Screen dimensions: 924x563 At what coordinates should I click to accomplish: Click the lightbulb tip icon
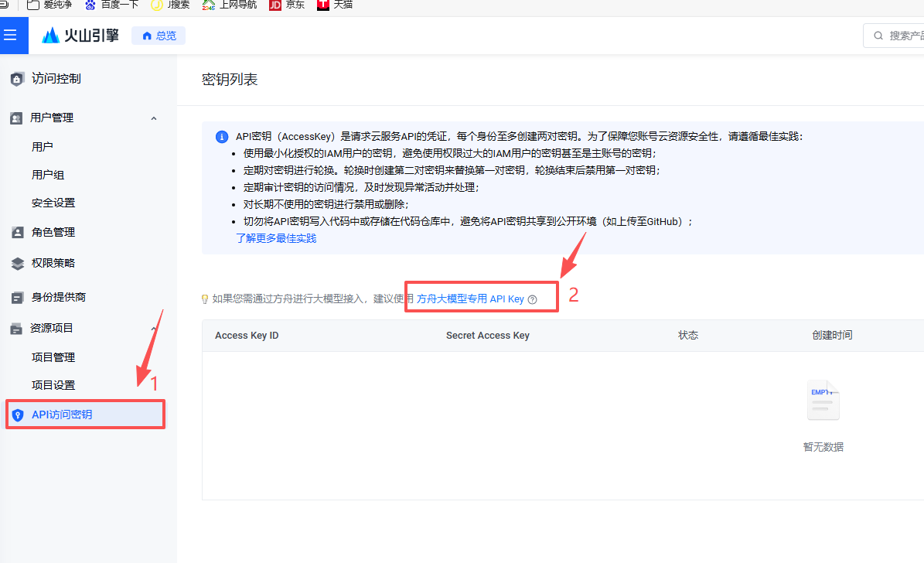tap(204, 299)
